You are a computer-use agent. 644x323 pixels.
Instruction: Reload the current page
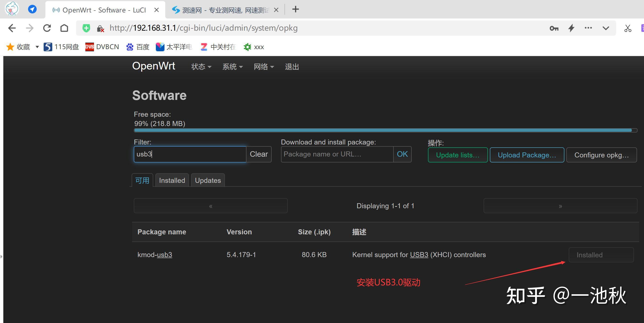point(47,28)
